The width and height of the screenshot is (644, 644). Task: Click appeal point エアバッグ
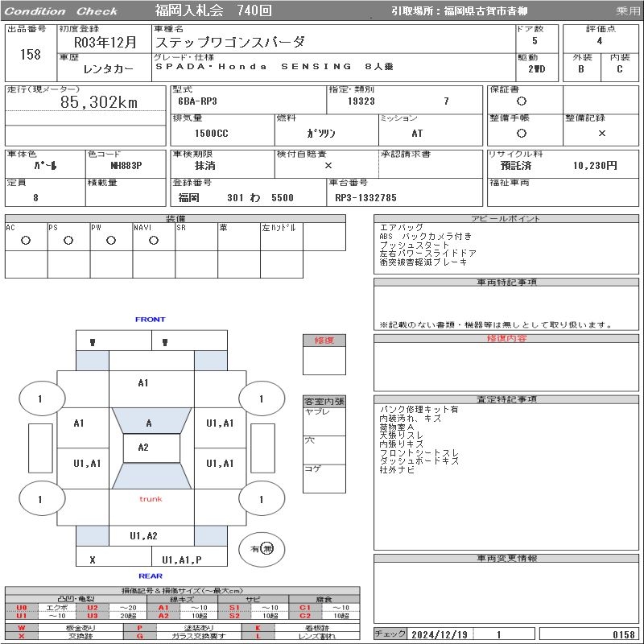click(x=401, y=227)
